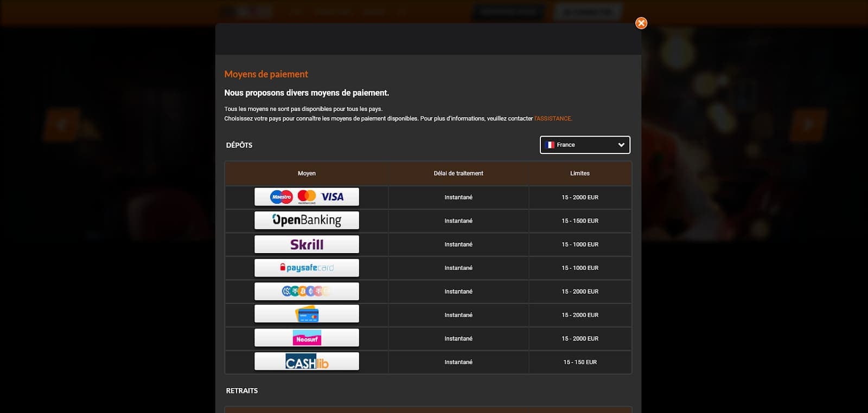Screen dimensions: 868x413
Task: Select the OpenBanking payment logo
Action: coord(307,220)
